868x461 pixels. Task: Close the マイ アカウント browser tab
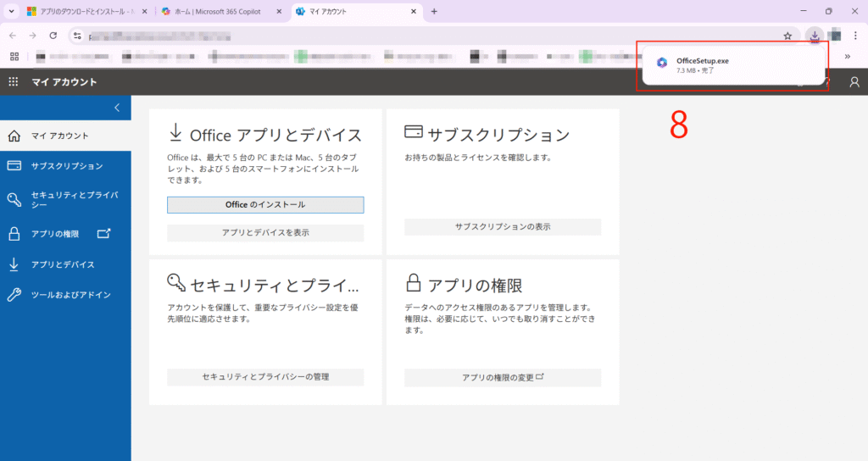[x=413, y=11]
